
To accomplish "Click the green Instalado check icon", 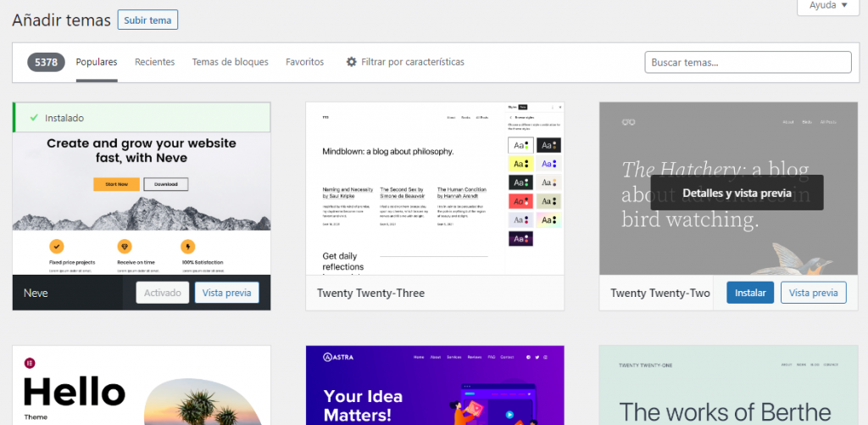I will [x=34, y=117].
